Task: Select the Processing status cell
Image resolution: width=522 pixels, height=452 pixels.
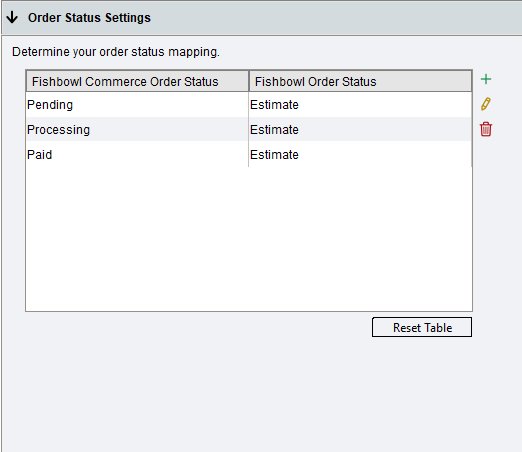Action: [137, 129]
